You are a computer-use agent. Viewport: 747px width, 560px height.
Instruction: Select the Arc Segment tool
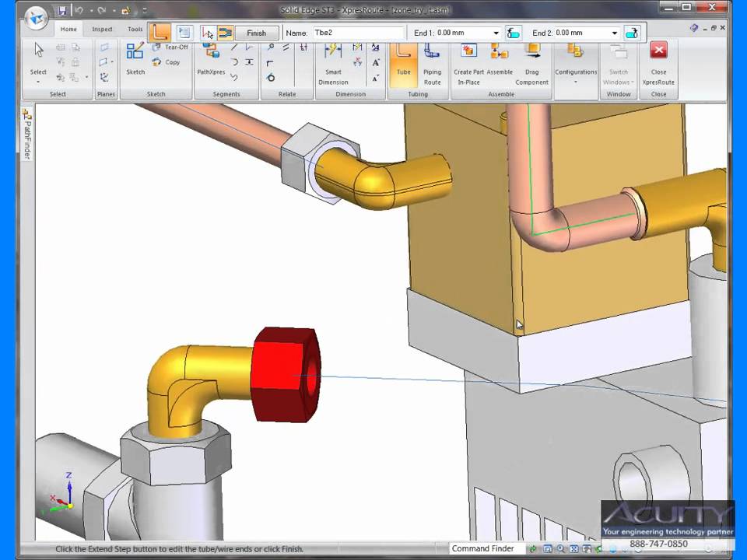point(234,62)
